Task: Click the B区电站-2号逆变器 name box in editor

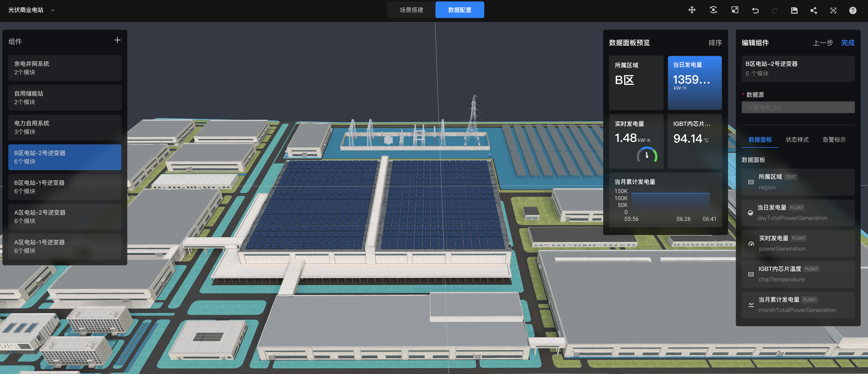Action: click(798, 69)
